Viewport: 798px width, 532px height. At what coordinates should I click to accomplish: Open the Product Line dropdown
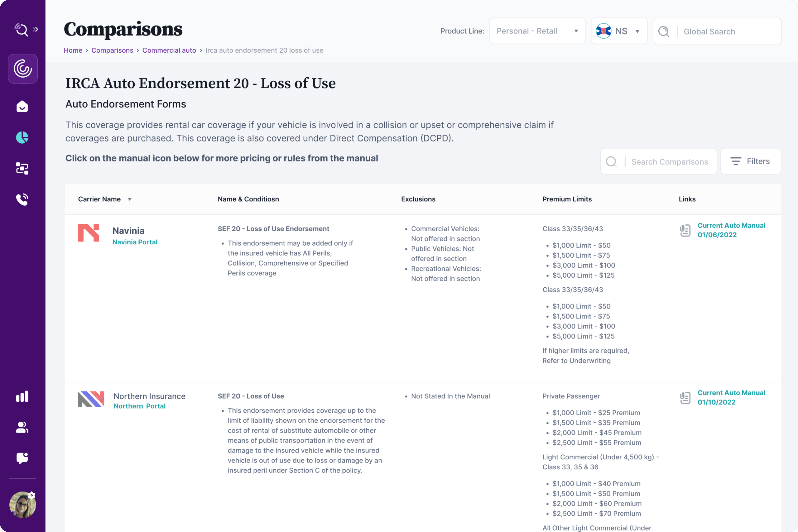(x=537, y=31)
